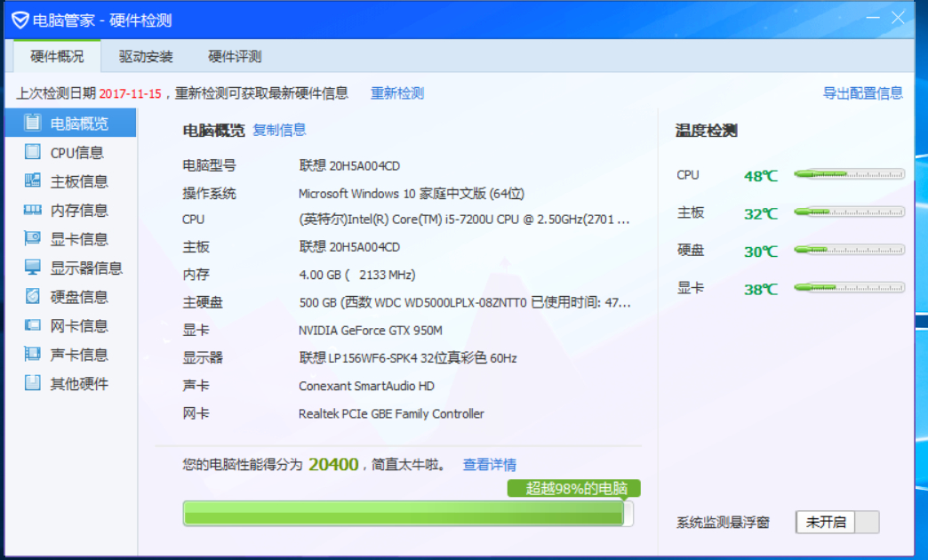Open the 网卡信息 network card icon
This screenshot has height=560, width=928.
coord(33,325)
